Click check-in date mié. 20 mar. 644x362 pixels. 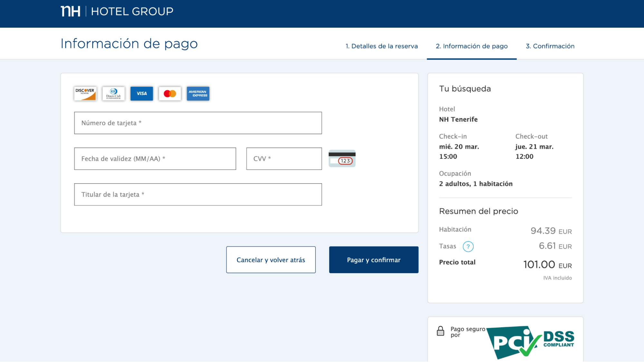[459, 147]
